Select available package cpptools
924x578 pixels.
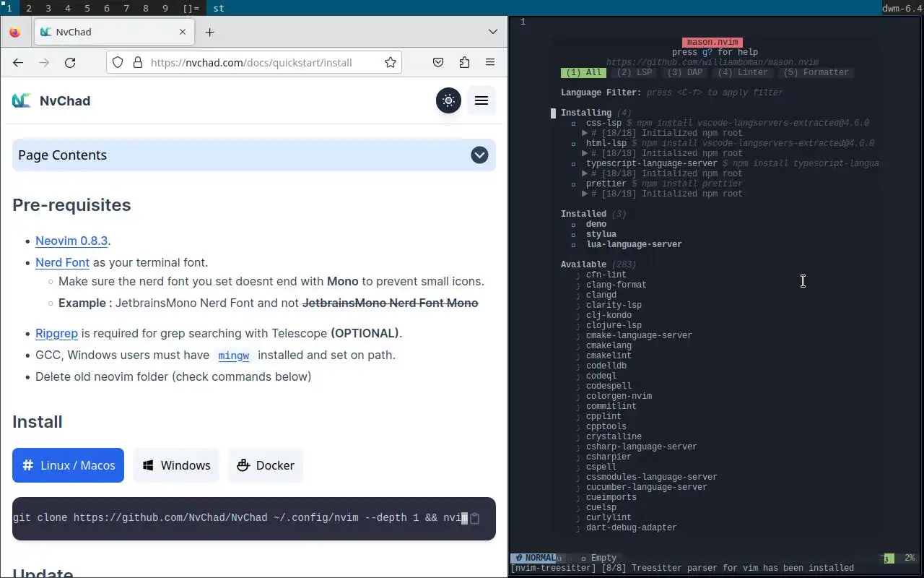click(606, 426)
